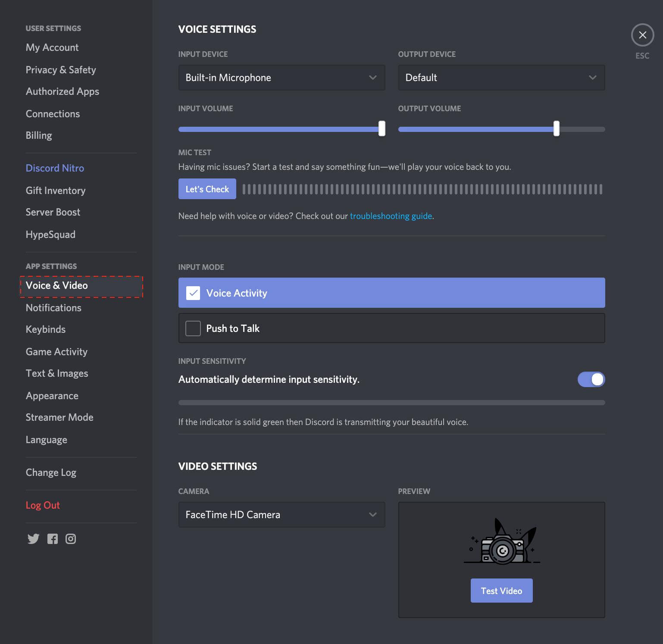The width and height of the screenshot is (663, 644).
Task: Click the Facebook icon
Action: (53, 538)
